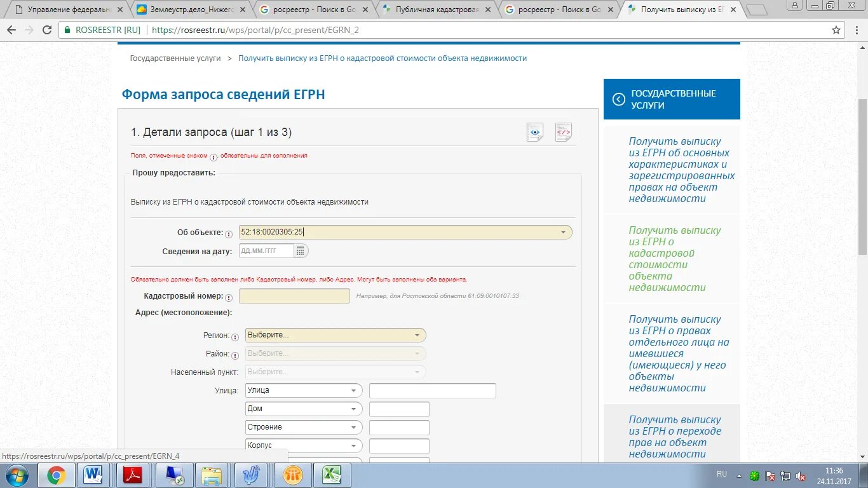Reload the page with refresh button

pos(47,30)
